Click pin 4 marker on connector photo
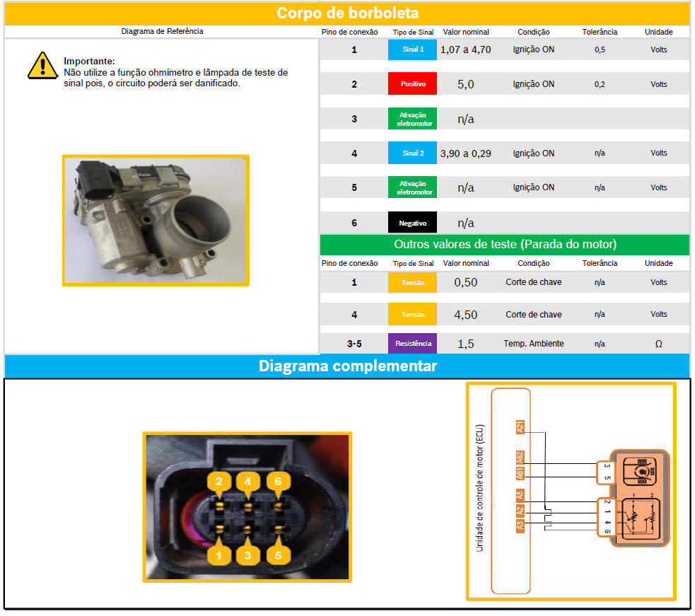 (x=248, y=482)
